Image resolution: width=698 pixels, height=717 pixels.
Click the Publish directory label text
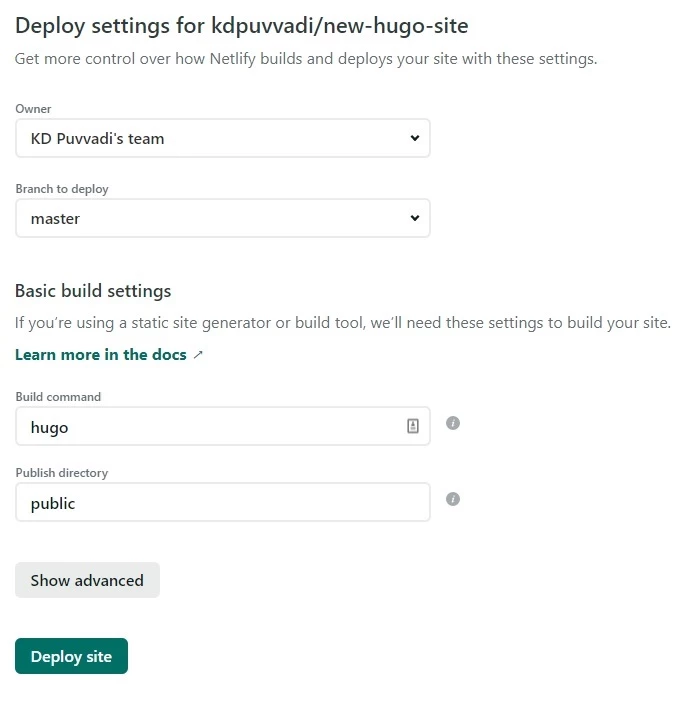(x=61, y=473)
